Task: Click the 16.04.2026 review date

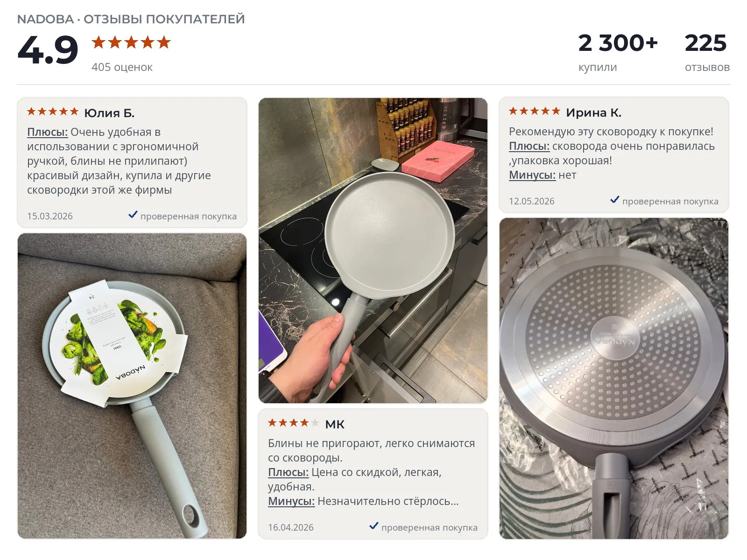Action: [x=291, y=527]
